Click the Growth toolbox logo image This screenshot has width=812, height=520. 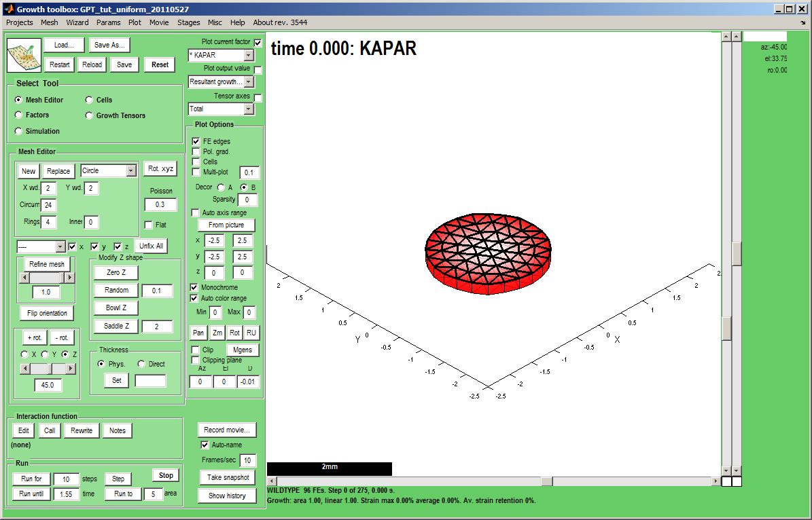click(24, 55)
